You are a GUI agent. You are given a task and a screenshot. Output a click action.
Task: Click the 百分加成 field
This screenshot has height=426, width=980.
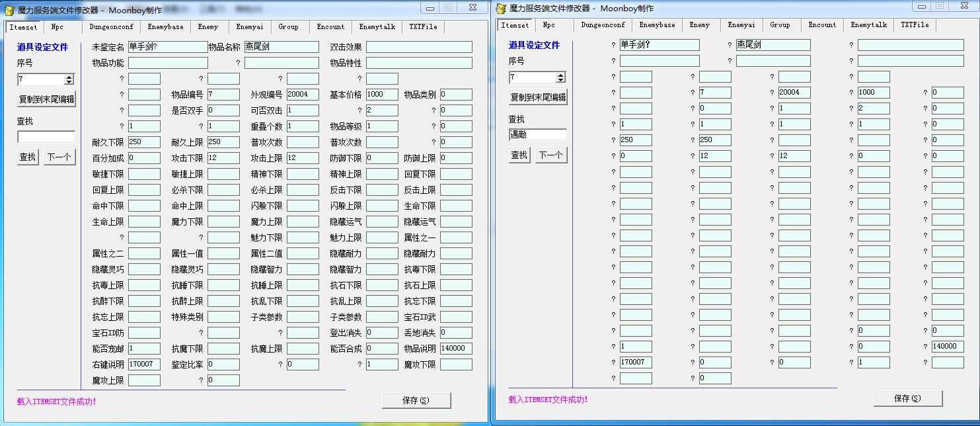click(144, 158)
